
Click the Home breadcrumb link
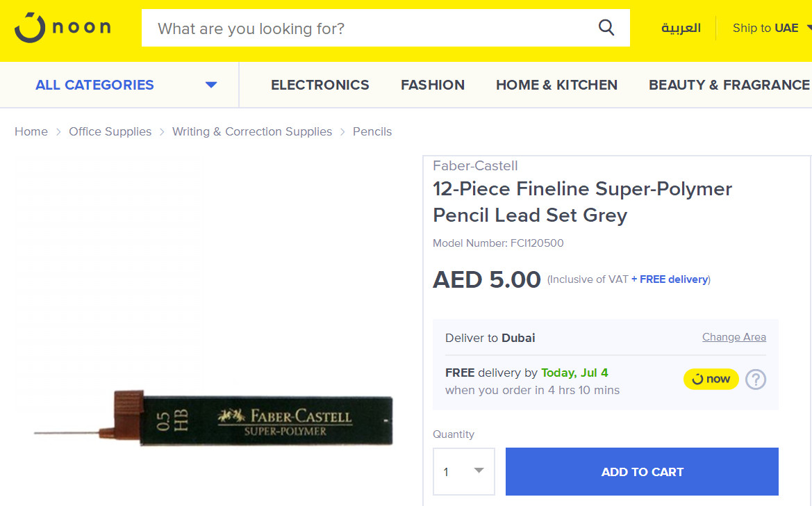pos(31,131)
